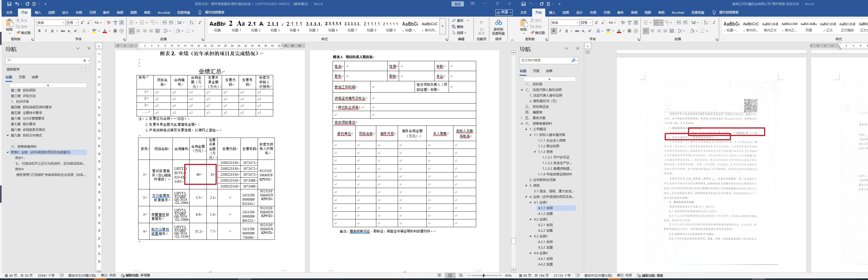
Task: Toggle bold off in right window
Action: point(554,31)
